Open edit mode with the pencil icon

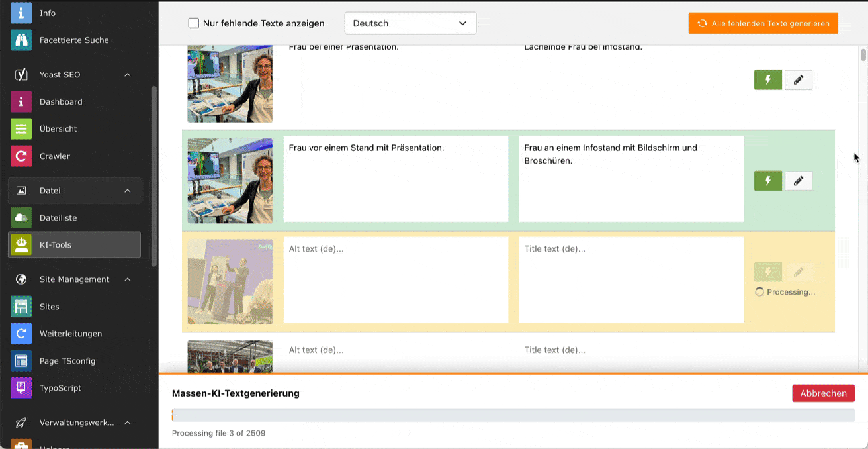pos(799,181)
